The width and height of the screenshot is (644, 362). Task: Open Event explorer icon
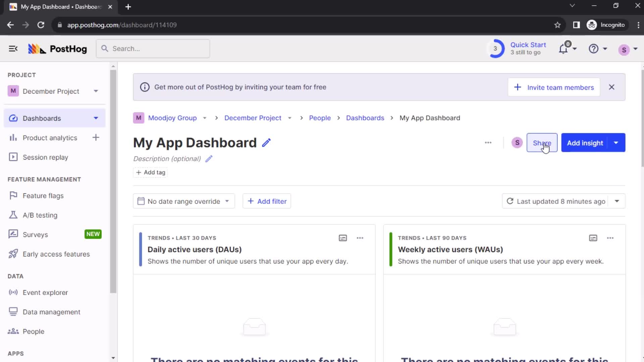click(13, 292)
